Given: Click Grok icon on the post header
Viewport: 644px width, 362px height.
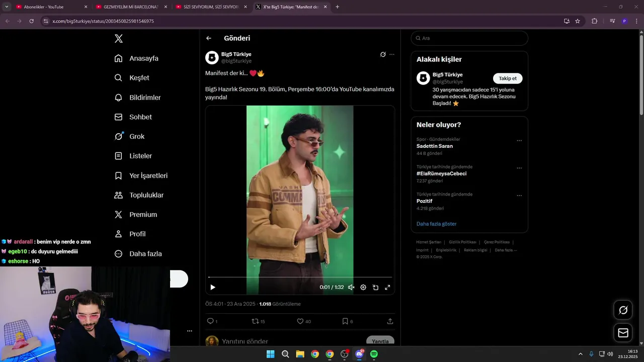Looking at the screenshot, I should tap(383, 54).
